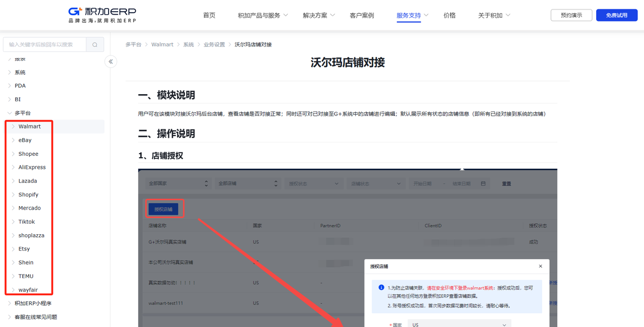
Task: Select the Tiktok tree label
Action: [27, 222]
